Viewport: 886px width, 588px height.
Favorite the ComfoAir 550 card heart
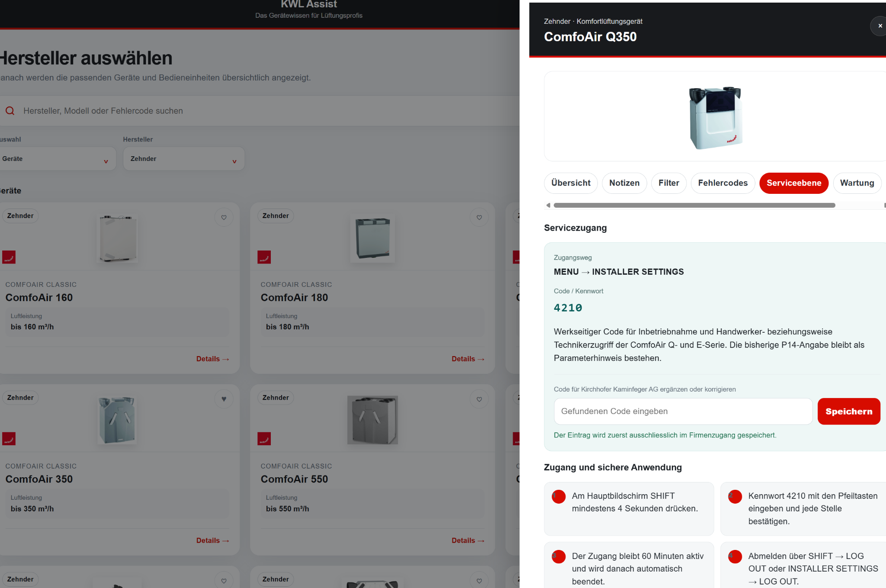pos(479,399)
